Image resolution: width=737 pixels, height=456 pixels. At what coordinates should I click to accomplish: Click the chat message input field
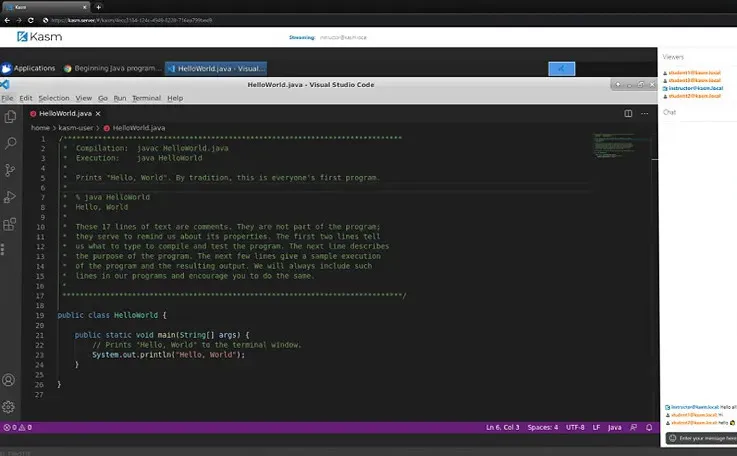[705, 438]
